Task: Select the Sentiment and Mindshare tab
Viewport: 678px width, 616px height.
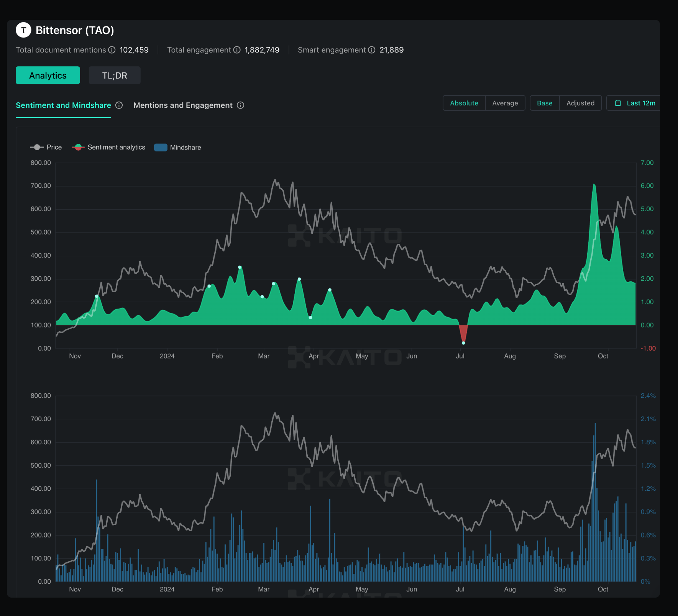Action: click(x=63, y=105)
